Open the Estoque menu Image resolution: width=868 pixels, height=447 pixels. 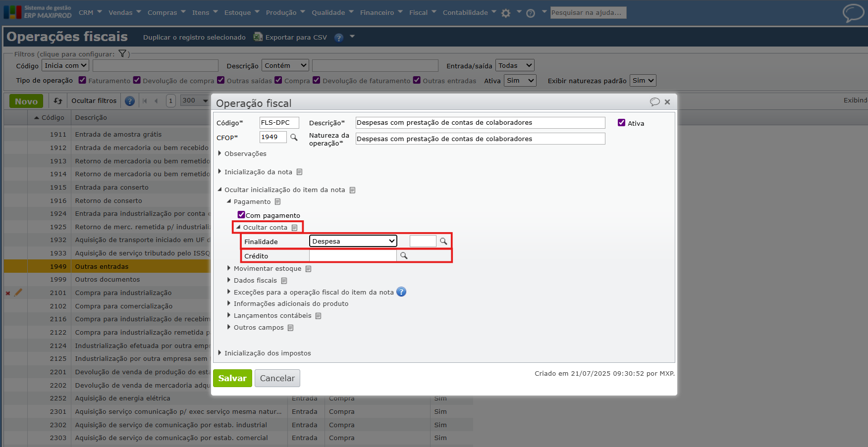click(x=242, y=12)
